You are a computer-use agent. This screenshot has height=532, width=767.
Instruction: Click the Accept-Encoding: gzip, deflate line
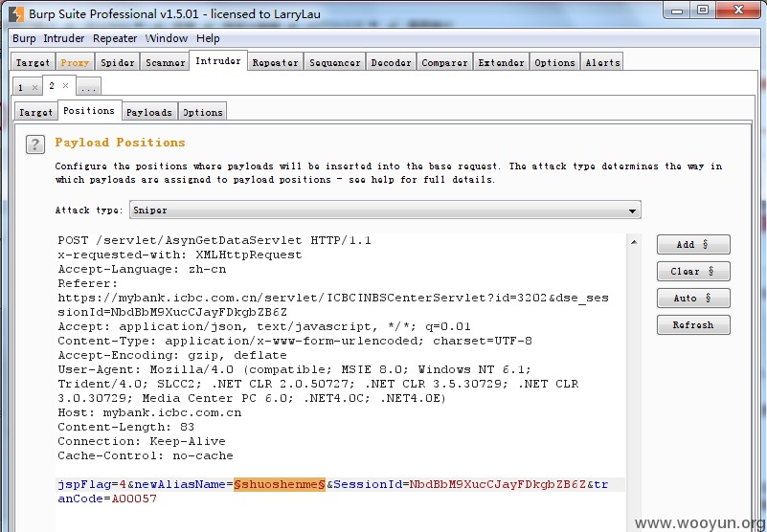pos(172,355)
